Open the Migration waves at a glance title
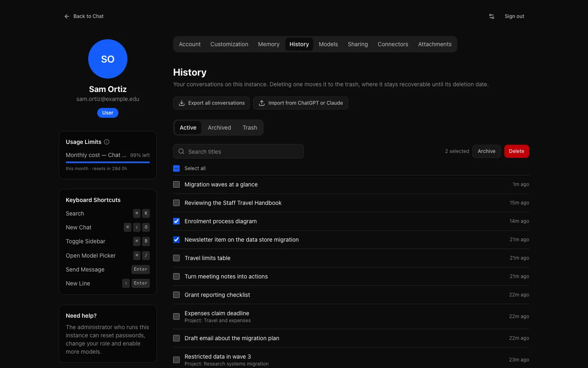 click(221, 184)
